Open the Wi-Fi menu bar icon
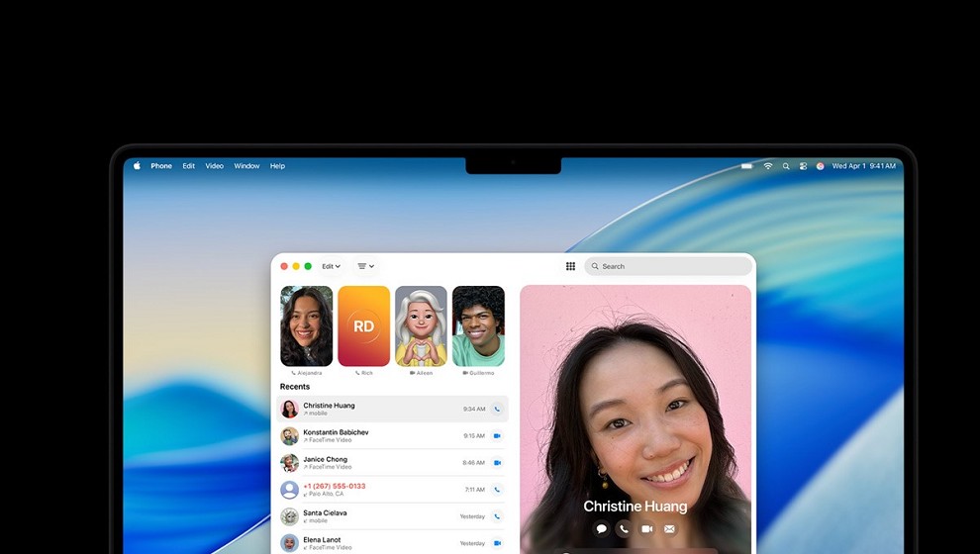Screen dimensions: 980x554 (768, 166)
